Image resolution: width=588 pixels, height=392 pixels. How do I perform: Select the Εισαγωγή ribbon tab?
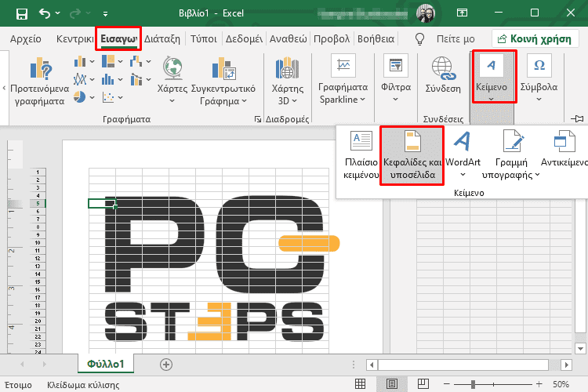[x=118, y=38]
